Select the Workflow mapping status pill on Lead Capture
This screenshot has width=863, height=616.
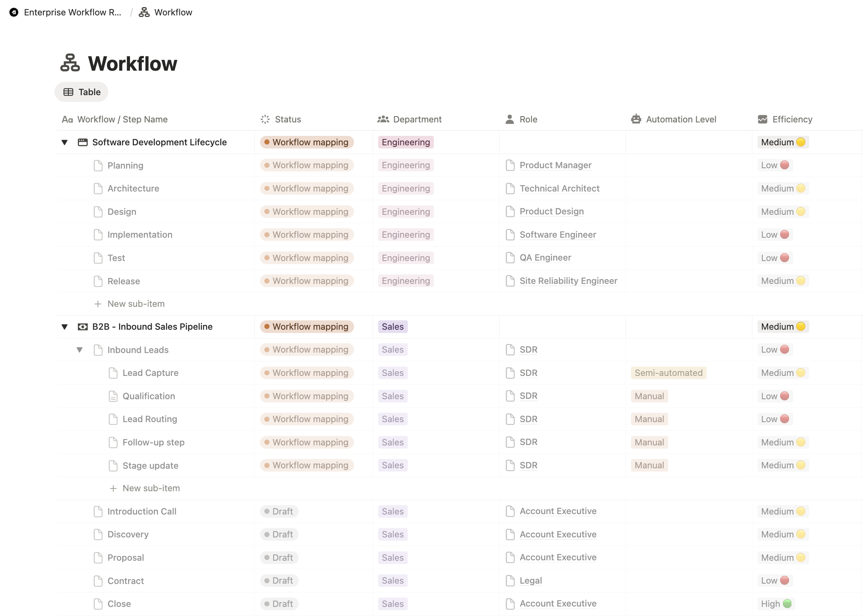pos(307,372)
